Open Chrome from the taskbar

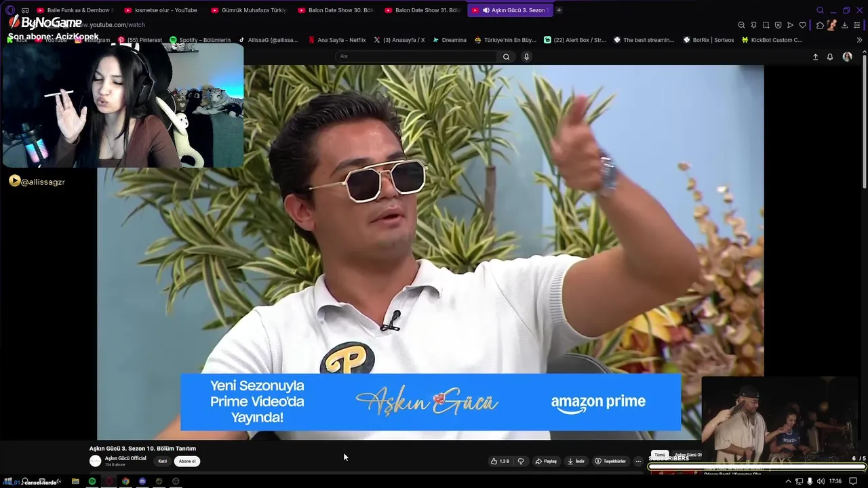(x=125, y=481)
